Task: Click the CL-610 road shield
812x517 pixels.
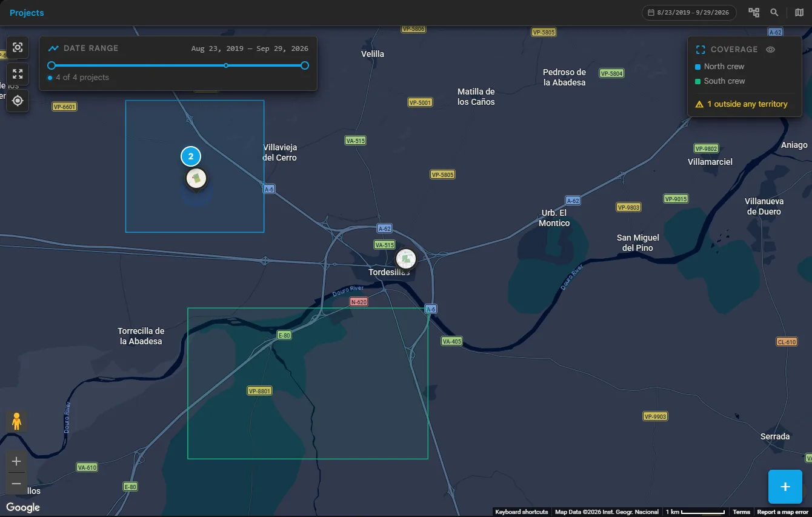Action: click(787, 342)
